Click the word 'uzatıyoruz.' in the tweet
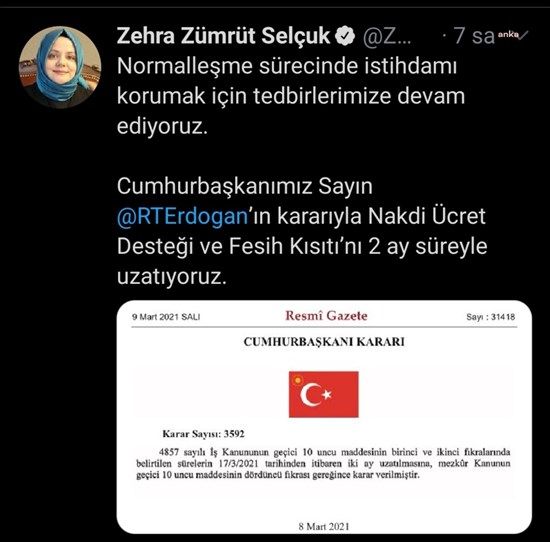Image resolution: width=550 pixels, height=542 pixels. pyautogui.click(x=172, y=277)
